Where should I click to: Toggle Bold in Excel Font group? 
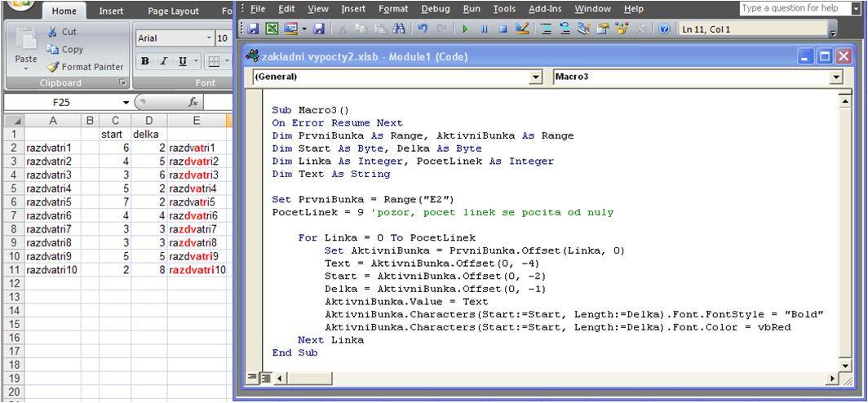[x=145, y=61]
